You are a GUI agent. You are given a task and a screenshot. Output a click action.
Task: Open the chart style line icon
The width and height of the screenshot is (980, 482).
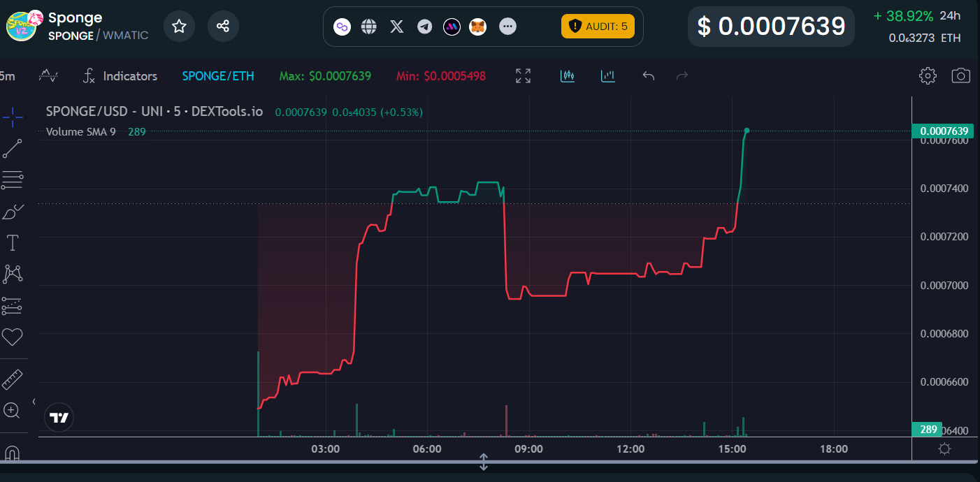click(48, 75)
